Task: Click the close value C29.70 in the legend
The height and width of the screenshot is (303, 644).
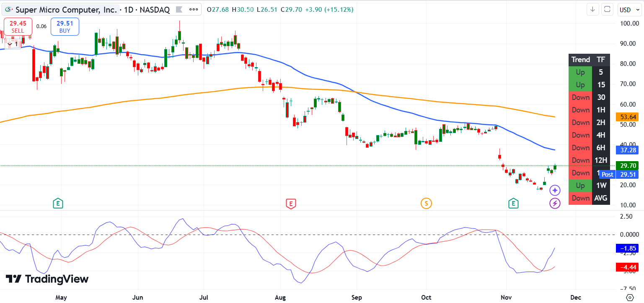Action: (292, 10)
